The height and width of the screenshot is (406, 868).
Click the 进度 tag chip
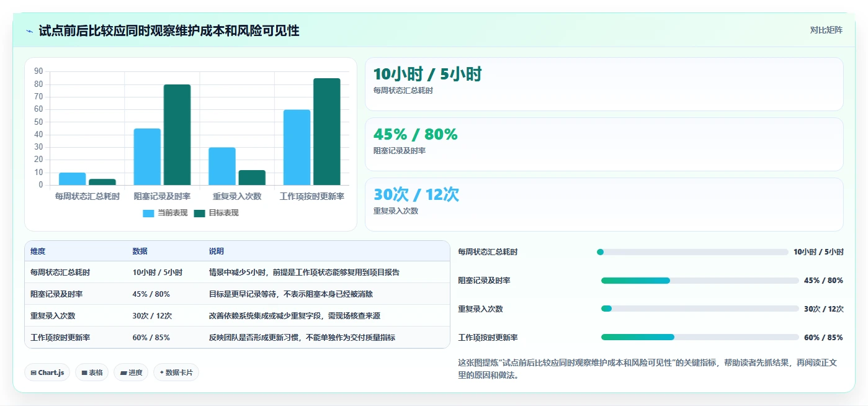[131, 372]
